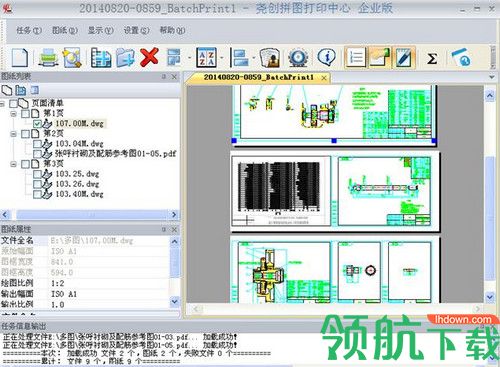Image resolution: width=500 pixels, height=367 pixels.
Task: Click the 输出比例 value 1.0
Action: tap(57, 304)
